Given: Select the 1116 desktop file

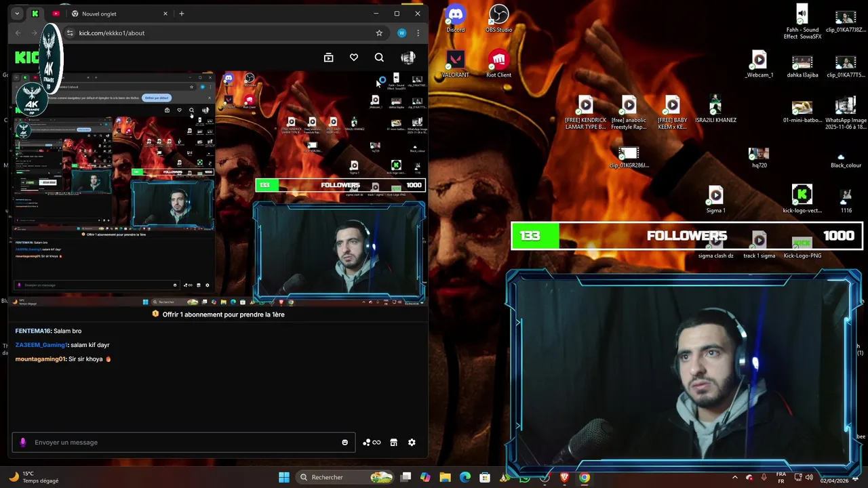Looking at the screenshot, I should pyautogui.click(x=846, y=200).
